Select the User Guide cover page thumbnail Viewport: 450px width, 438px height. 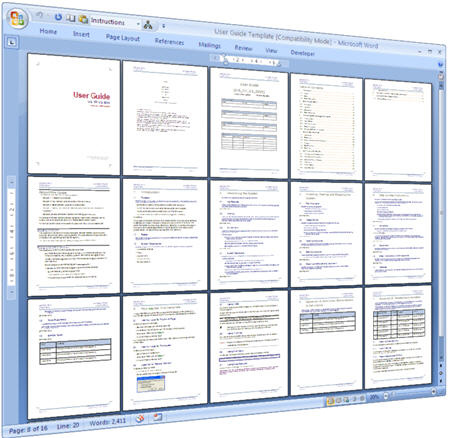coord(74,114)
